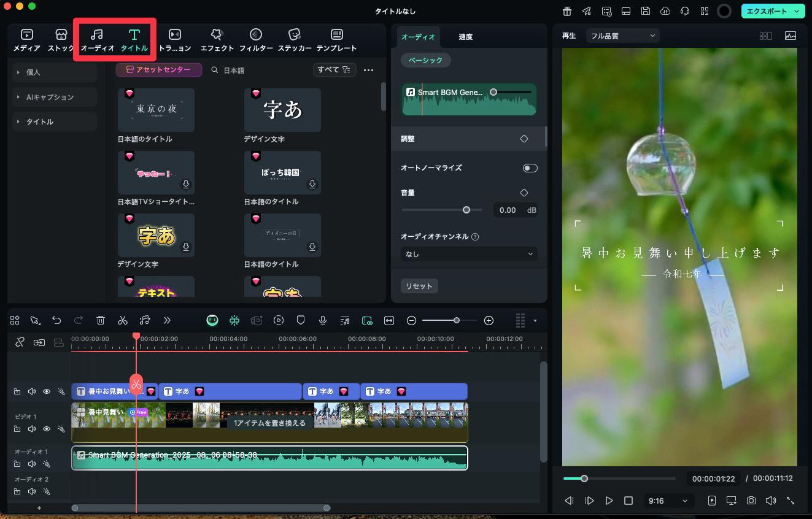The height and width of the screenshot is (519, 812).
Task: Mute the オーディオ 2 track
Action: [x=32, y=491]
